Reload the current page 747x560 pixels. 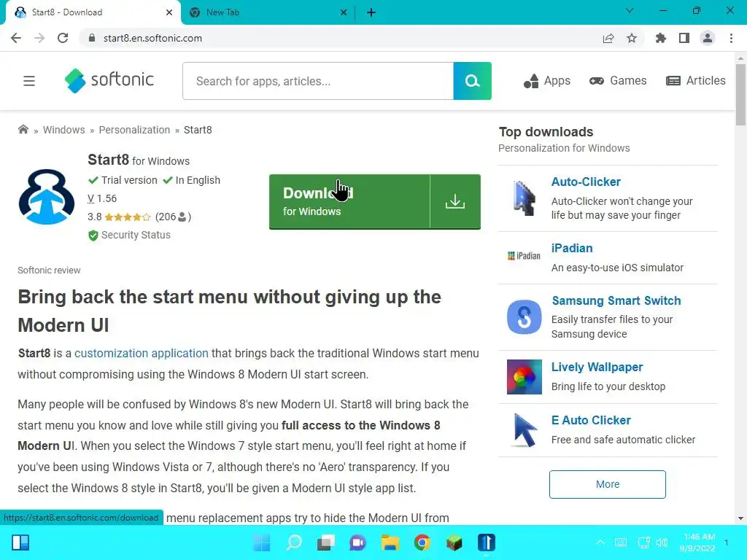click(x=63, y=38)
